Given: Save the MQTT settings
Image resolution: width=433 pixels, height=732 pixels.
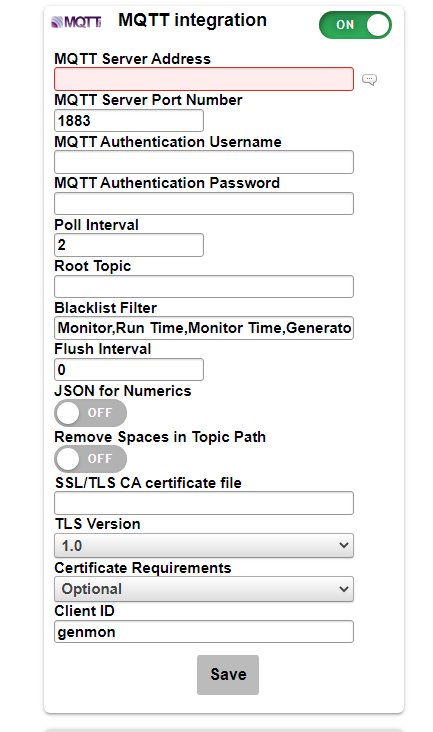Looking at the screenshot, I should pos(228,674).
